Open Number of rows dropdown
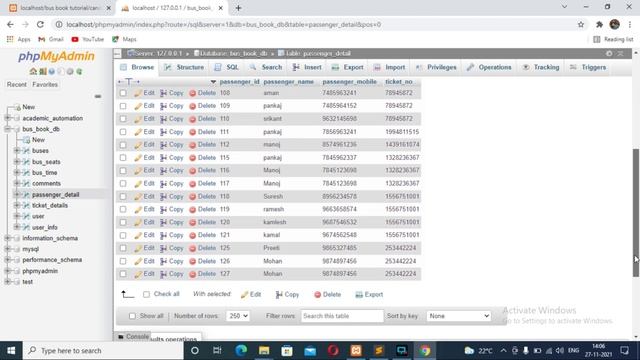Viewport: 640px width, 360px height. [238, 316]
